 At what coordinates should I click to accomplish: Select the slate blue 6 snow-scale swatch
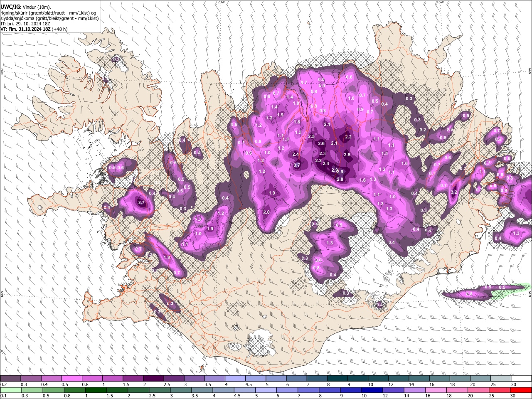click(296, 379)
